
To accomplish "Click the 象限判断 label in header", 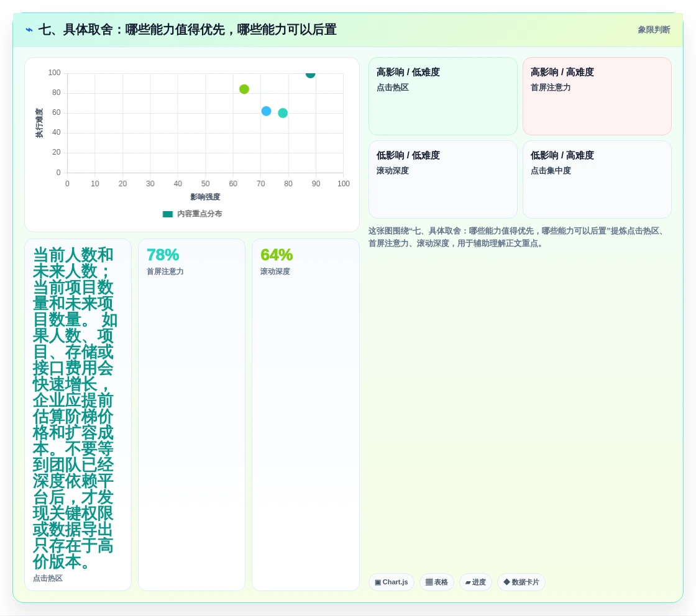I will click(x=654, y=30).
